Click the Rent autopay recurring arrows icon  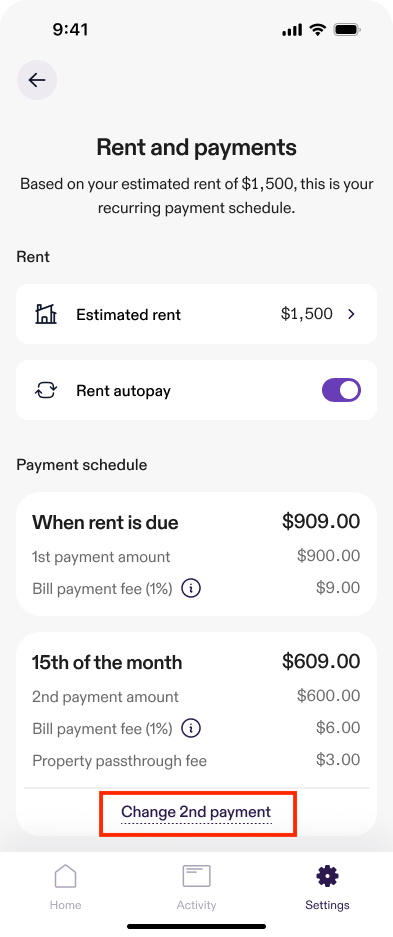click(x=46, y=391)
